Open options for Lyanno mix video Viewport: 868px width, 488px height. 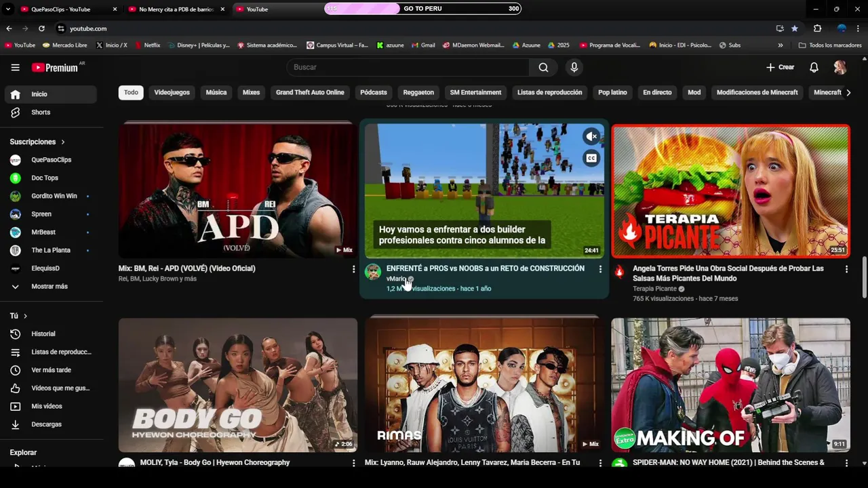(x=600, y=463)
